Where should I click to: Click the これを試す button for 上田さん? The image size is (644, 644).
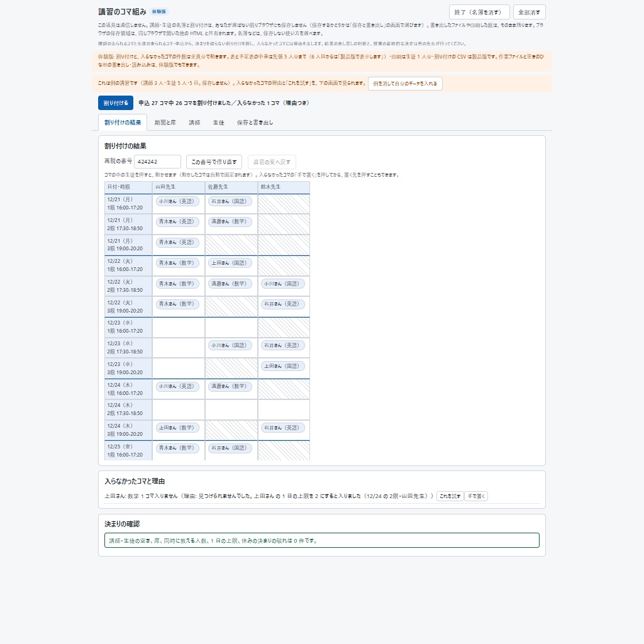[x=450, y=496]
